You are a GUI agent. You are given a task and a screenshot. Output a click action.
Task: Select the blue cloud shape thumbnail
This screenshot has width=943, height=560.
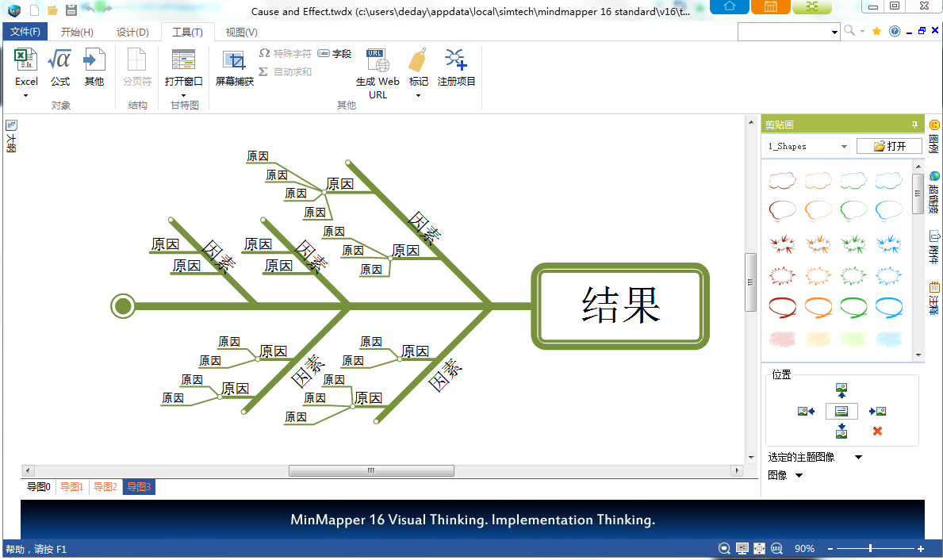[x=889, y=180]
